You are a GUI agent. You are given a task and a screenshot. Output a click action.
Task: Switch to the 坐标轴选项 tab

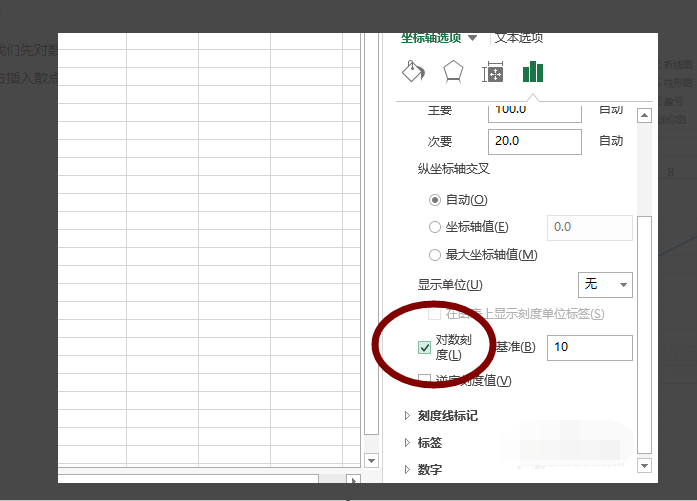click(431, 38)
